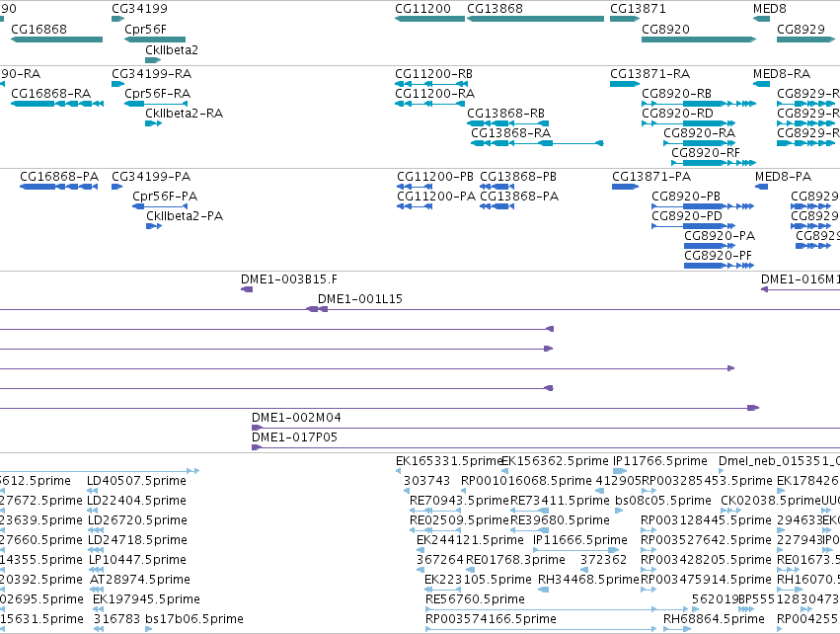Select the RH34468.5prime EST label

click(x=588, y=580)
